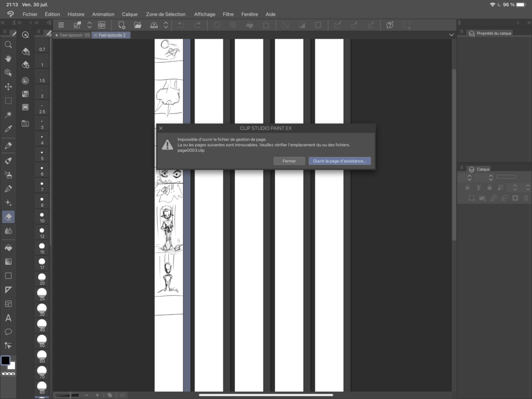
Task: Toggle clip to layer below in Calque panel
Action: point(467,187)
